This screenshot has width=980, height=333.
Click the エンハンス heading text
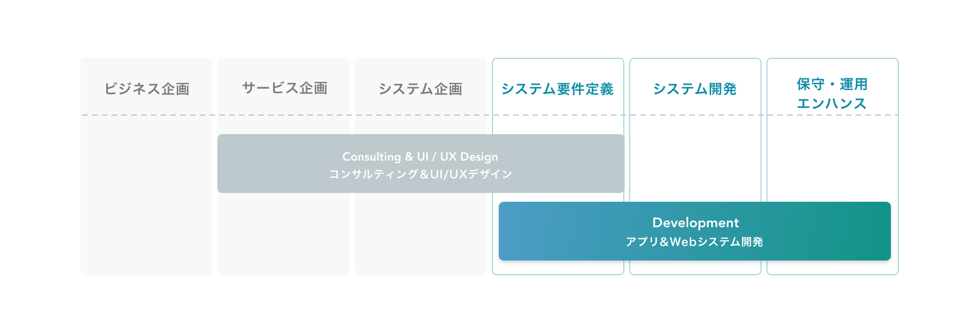coord(832,103)
